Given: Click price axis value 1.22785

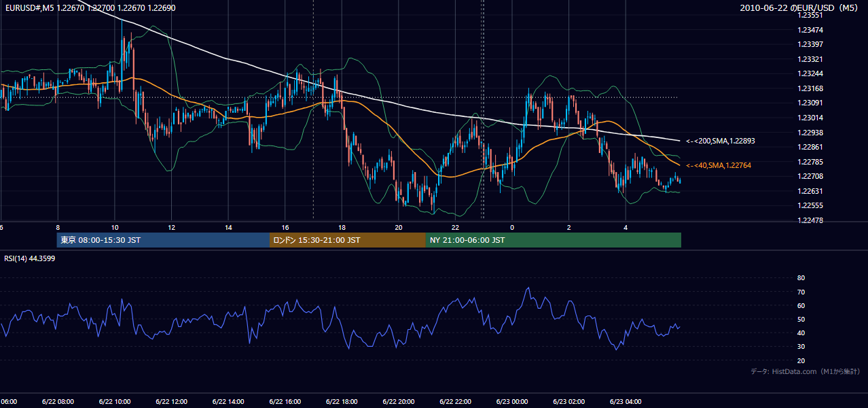Looking at the screenshot, I should [x=810, y=162].
